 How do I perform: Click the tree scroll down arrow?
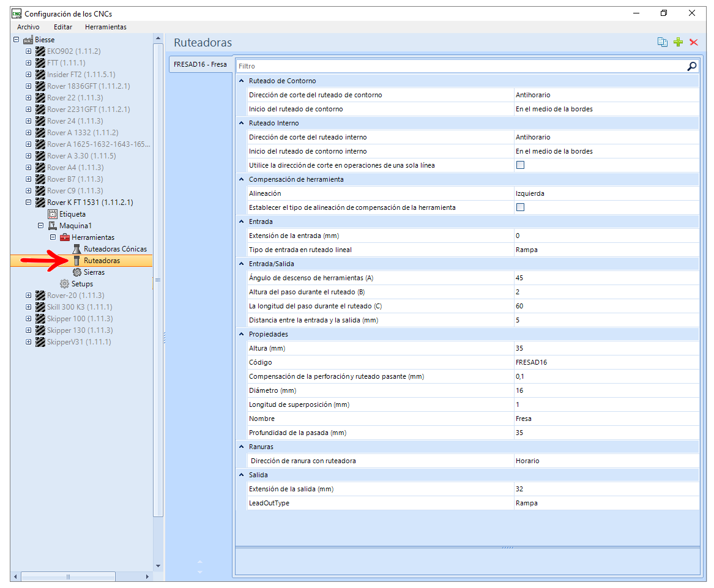tap(158, 566)
